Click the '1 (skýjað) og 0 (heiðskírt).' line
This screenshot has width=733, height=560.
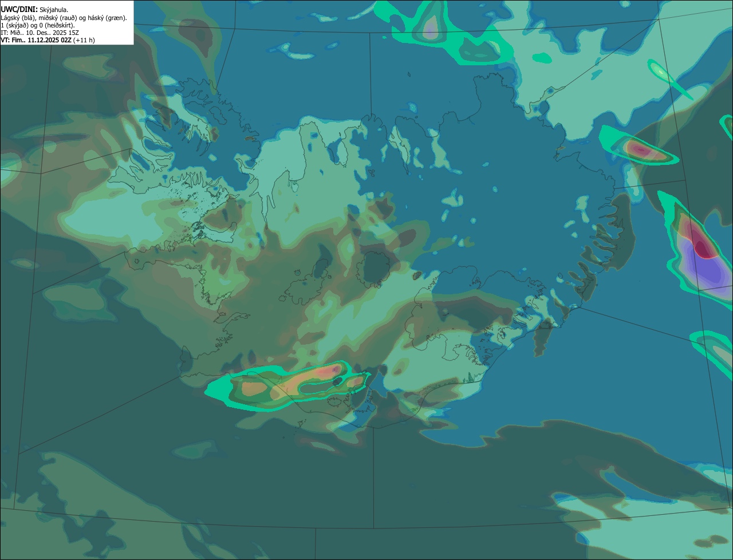38,25
